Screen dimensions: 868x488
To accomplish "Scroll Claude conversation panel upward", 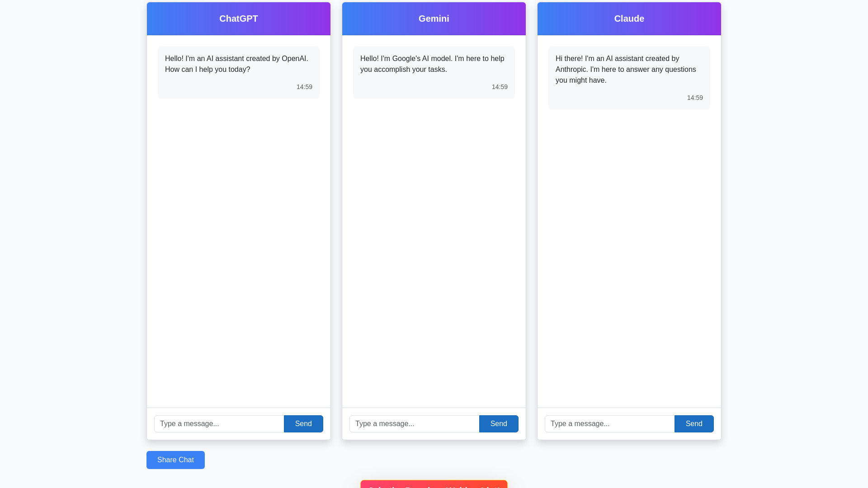I will (629, 221).
